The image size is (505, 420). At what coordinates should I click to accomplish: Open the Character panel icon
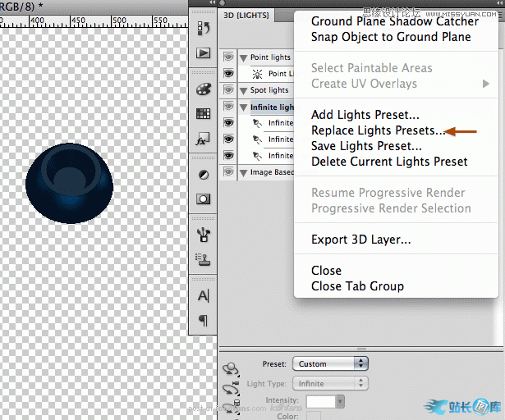pos(203,295)
